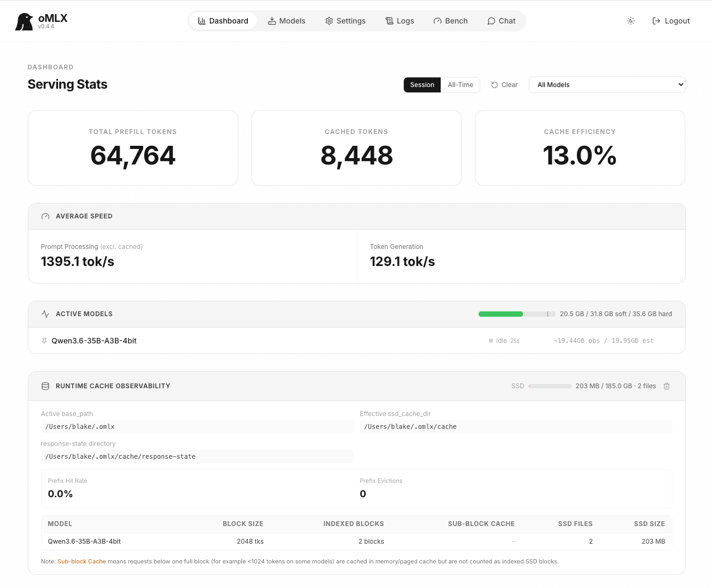Click the 2048 tks block size cell
This screenshot has width=712, height=588.
[250, 542]
